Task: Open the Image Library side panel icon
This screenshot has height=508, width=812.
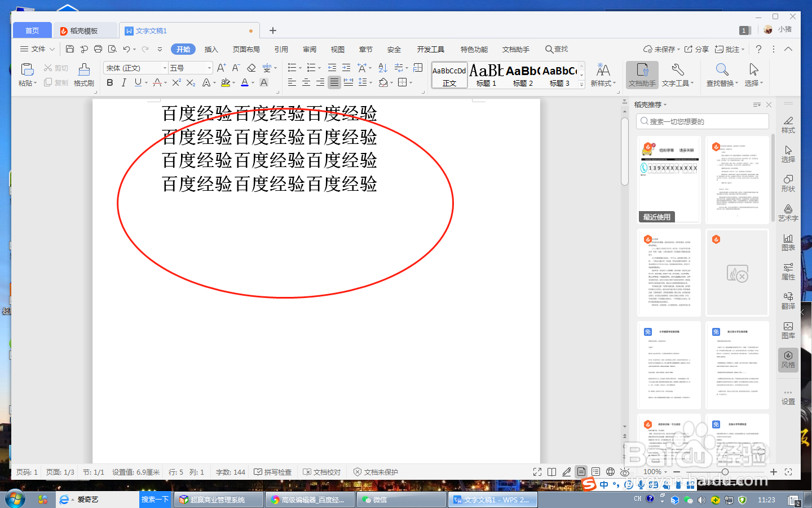Action: [x=788, y=330]
